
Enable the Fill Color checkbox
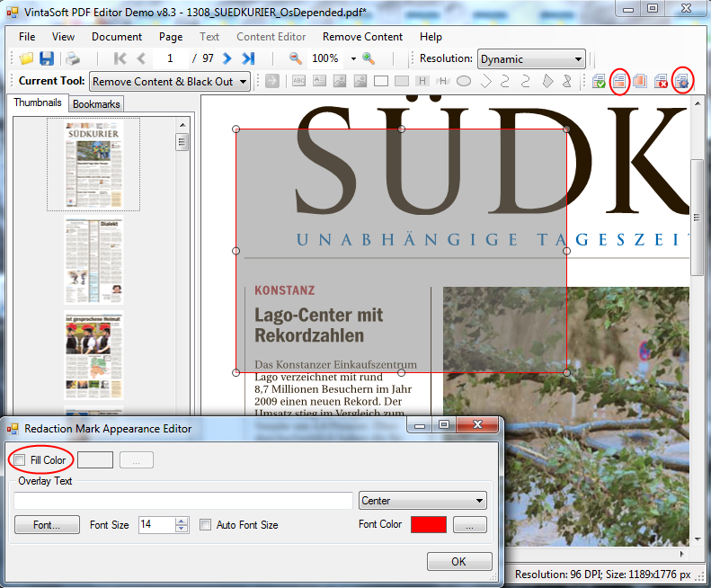click(x=20, y=460)
